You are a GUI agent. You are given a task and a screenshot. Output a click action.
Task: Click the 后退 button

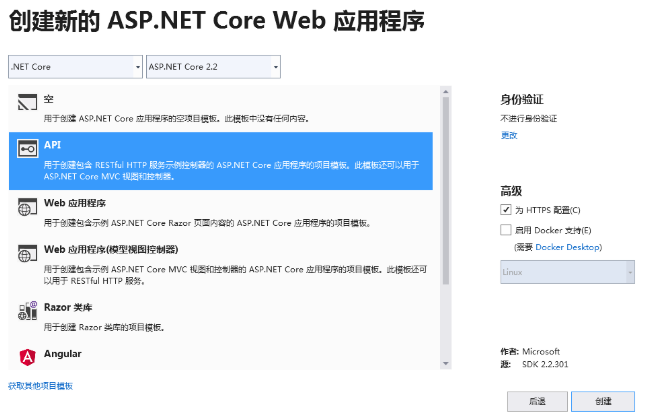[x=537, y=401]
